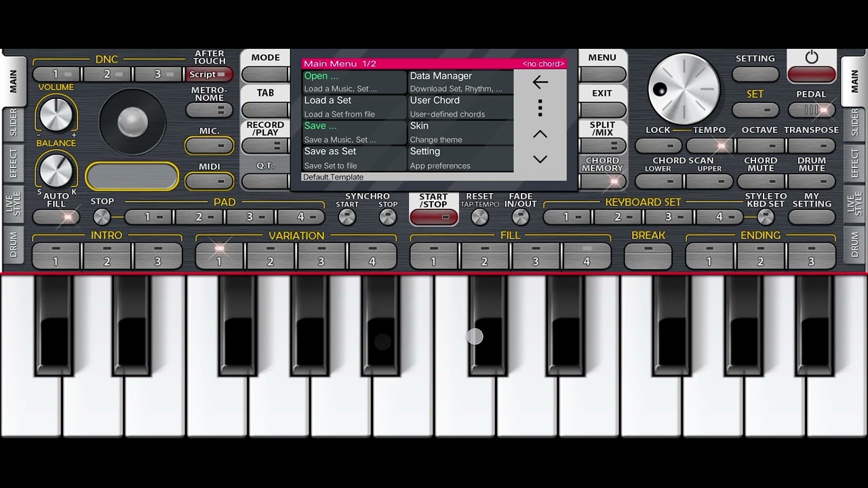The width and height of the screenshot is (868, 488).
Task: Adjust the VOLUME knob
Action: 56,114
